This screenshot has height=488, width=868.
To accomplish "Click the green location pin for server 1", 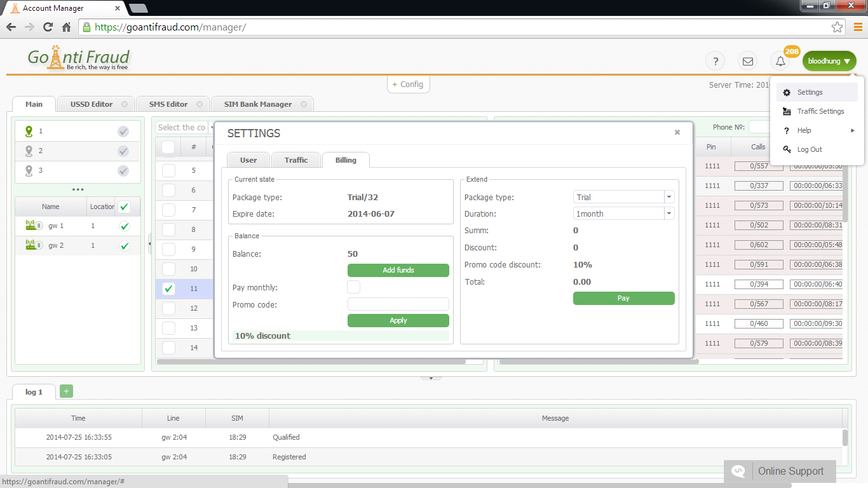I will [29, 131].
